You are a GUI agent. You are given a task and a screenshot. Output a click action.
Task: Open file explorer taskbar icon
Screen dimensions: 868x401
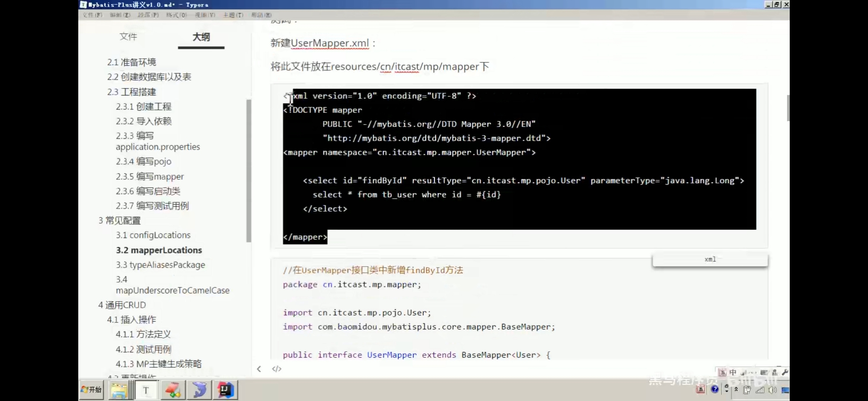(x=119, y=390)
